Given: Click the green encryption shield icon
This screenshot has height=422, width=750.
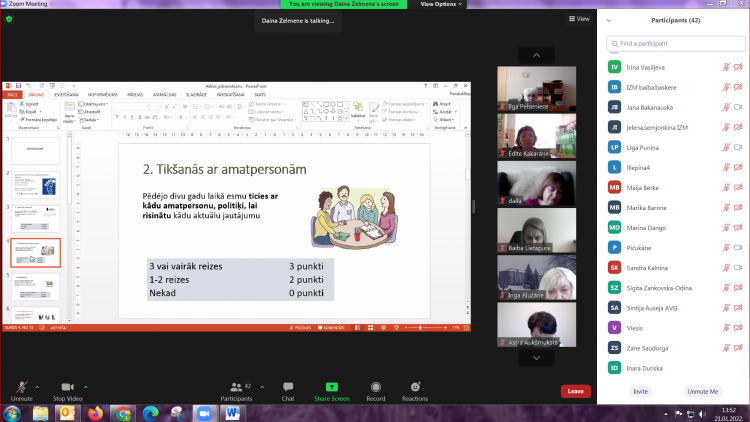Looking at the screenshot, I should tap(9, 18).
